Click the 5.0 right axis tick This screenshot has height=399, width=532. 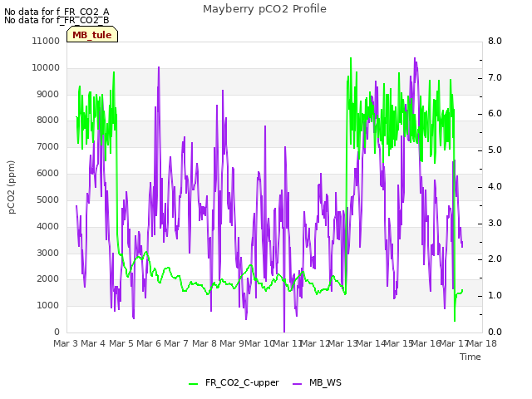(495, 150)
